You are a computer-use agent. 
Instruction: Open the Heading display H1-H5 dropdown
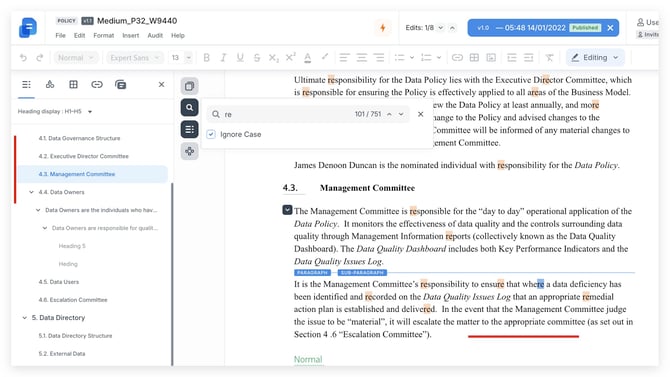coord(55,112)
